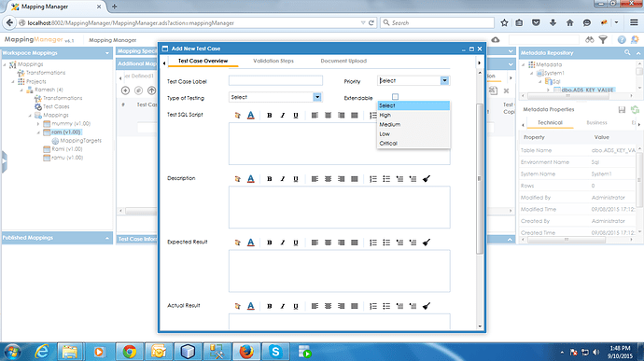644x361 pixels.
Task: Choose Medium from Priority list
Action: pyautogui.click(x=413, y=124)
